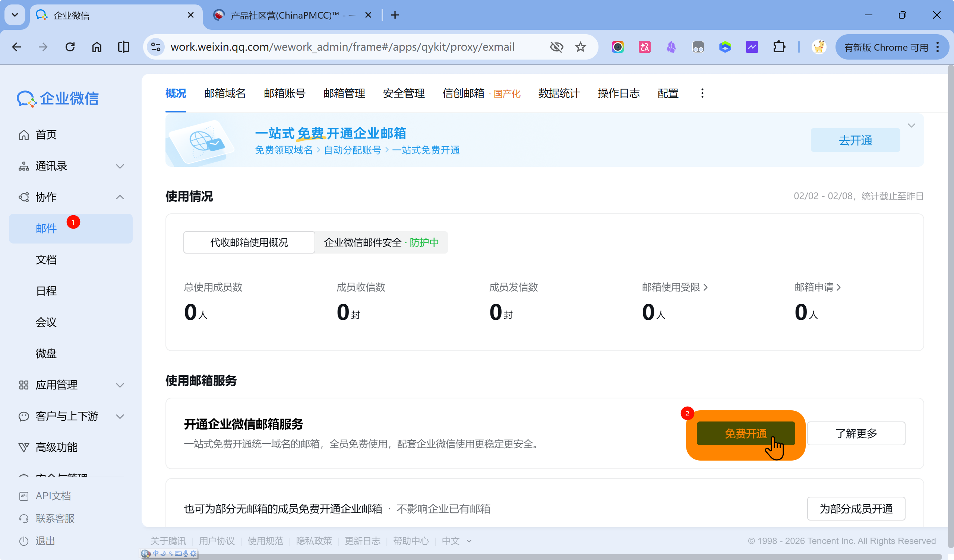Reload the page with refresh icon

click(70, 47)
